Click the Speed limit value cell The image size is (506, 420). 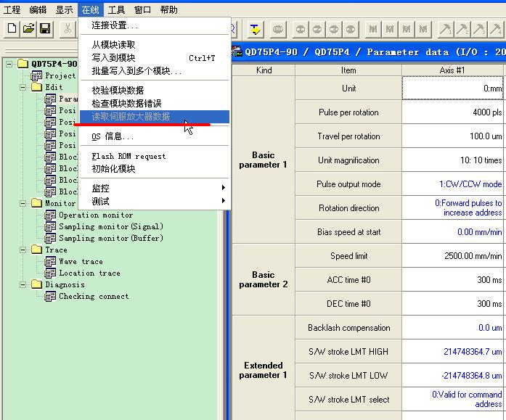[x=453, y=256]
